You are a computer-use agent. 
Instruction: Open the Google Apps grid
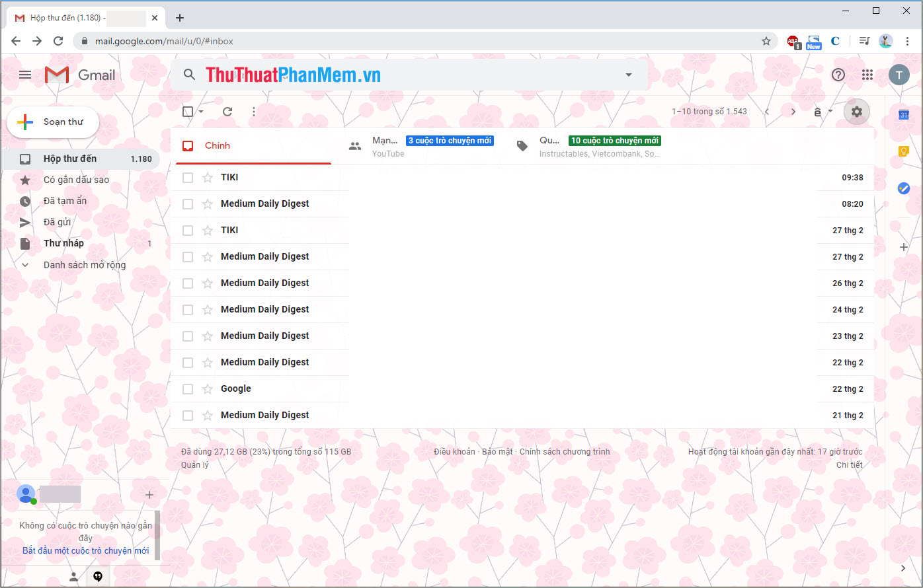tap(867, 75)
